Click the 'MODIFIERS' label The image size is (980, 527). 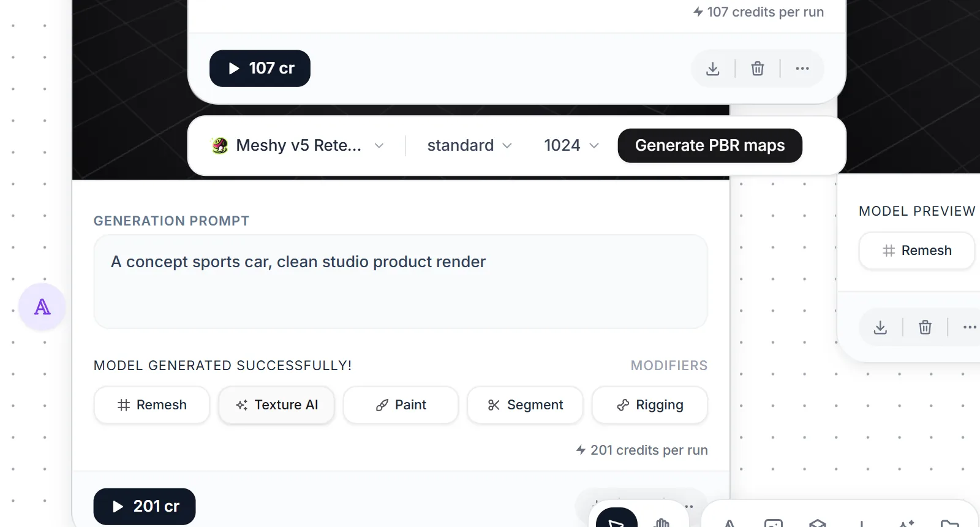(669, 365)
